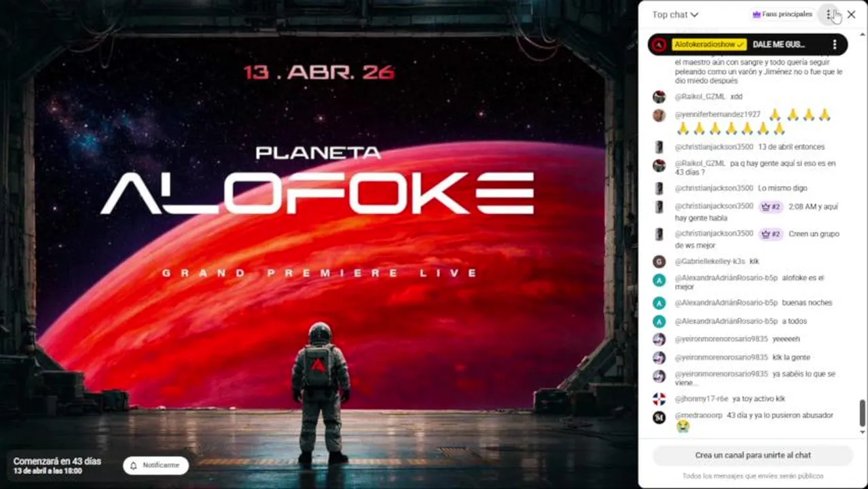Open @Raikol_GZML avatar beside xdd message
Image resolution: width=868 pixels, height=489 pixels.
[659, 96]
